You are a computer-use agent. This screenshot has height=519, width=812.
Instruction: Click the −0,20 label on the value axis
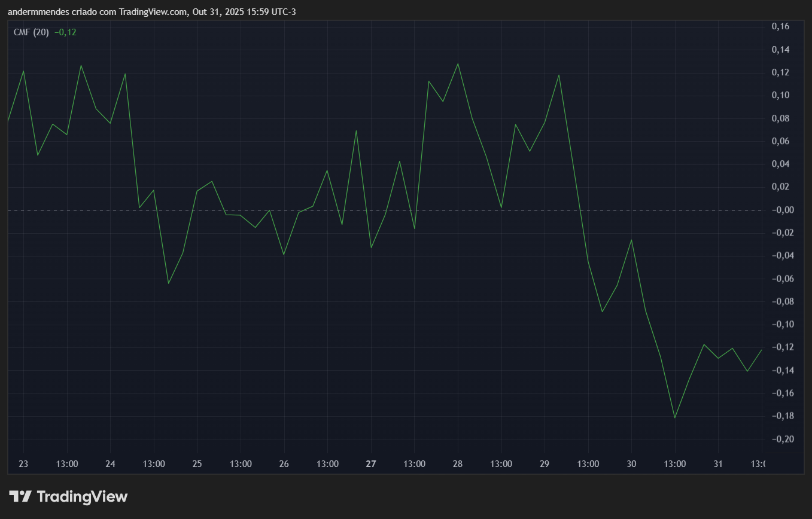[x=780, y=439]
